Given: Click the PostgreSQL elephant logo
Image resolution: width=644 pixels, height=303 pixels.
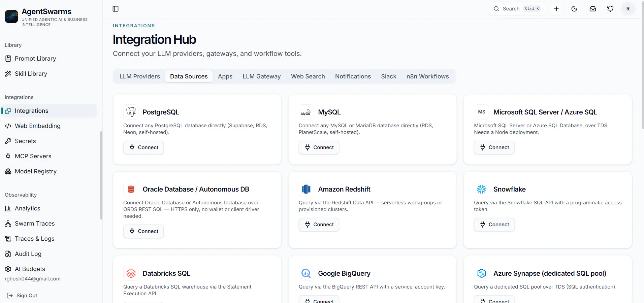Looking at the screenshot, I should coord(131,112).
